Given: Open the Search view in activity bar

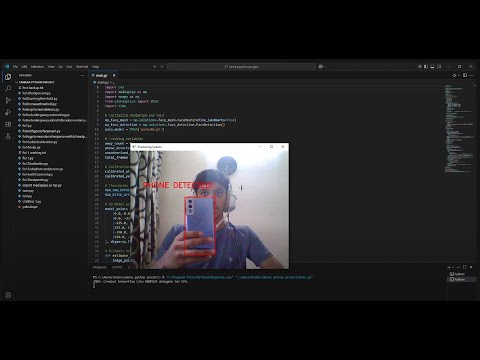Looking at the screenshot, I should [x=8, y=88].
